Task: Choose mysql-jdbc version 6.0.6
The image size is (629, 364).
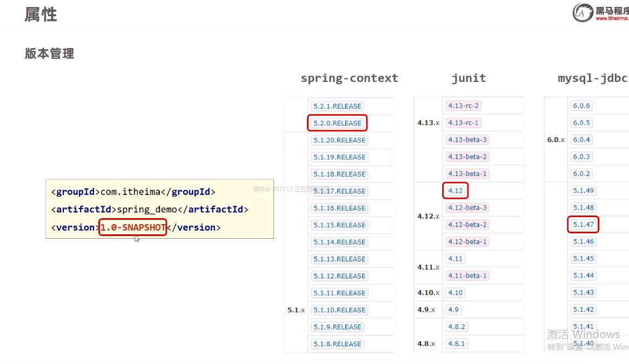Action: click(x=581, y=106)
